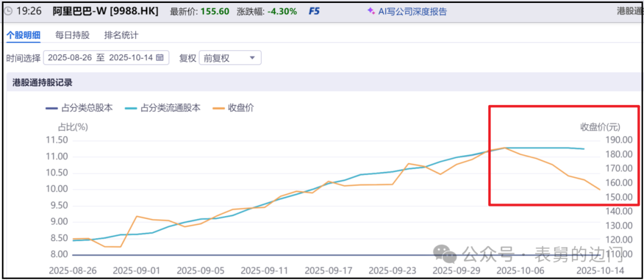Click x-axis date label 2025-09-05
The width and height of the screenshot is (644, 280).
(x=202, y=270)
